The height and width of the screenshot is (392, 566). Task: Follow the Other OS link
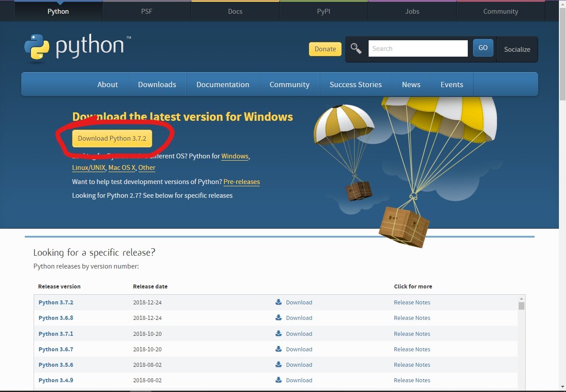(147, 168)
